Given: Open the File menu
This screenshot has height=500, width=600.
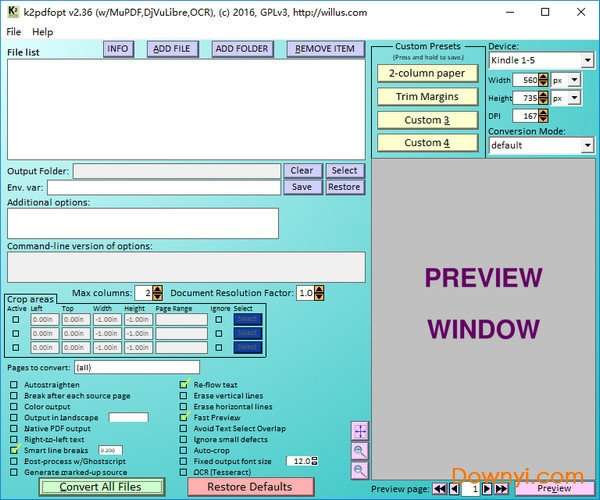Looking at the screenshot, I should point(14,32).
